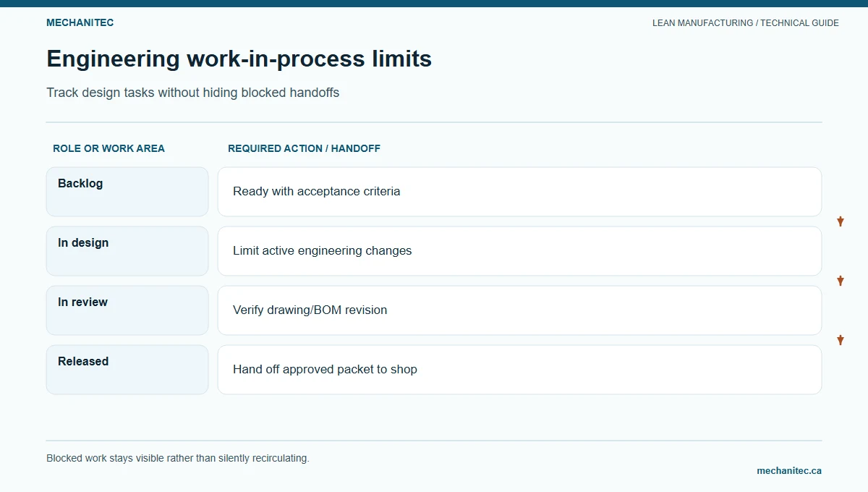868x492 pixels.
Task: Click Ready with acceptance criteria text
Action: [x=317, y=192]
